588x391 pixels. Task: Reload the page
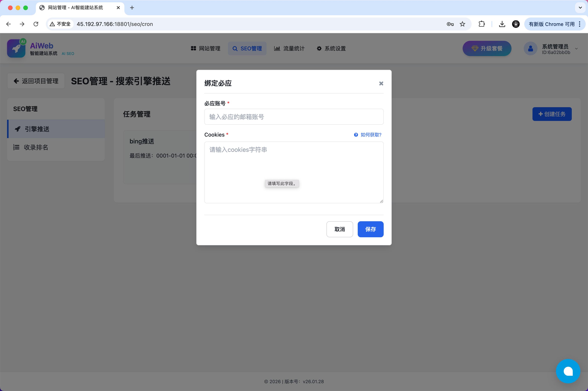pos(36,24)
